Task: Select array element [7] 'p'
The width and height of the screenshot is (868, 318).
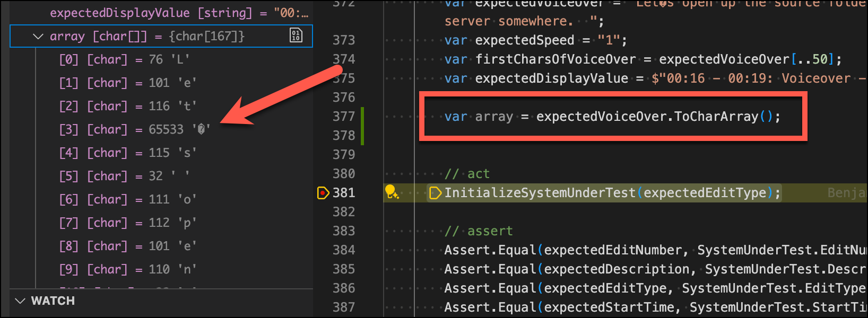Action: tap(127, 223)
